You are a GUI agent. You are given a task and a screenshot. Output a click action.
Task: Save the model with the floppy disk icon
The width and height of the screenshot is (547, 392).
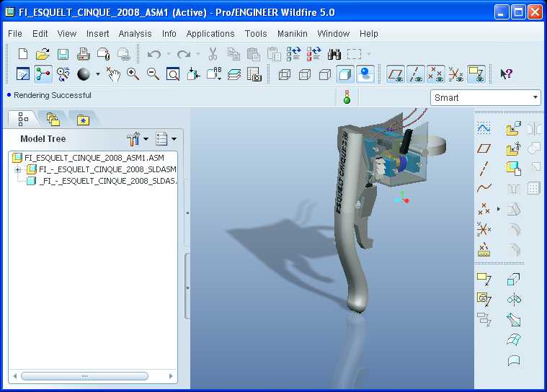click(63, 54)
